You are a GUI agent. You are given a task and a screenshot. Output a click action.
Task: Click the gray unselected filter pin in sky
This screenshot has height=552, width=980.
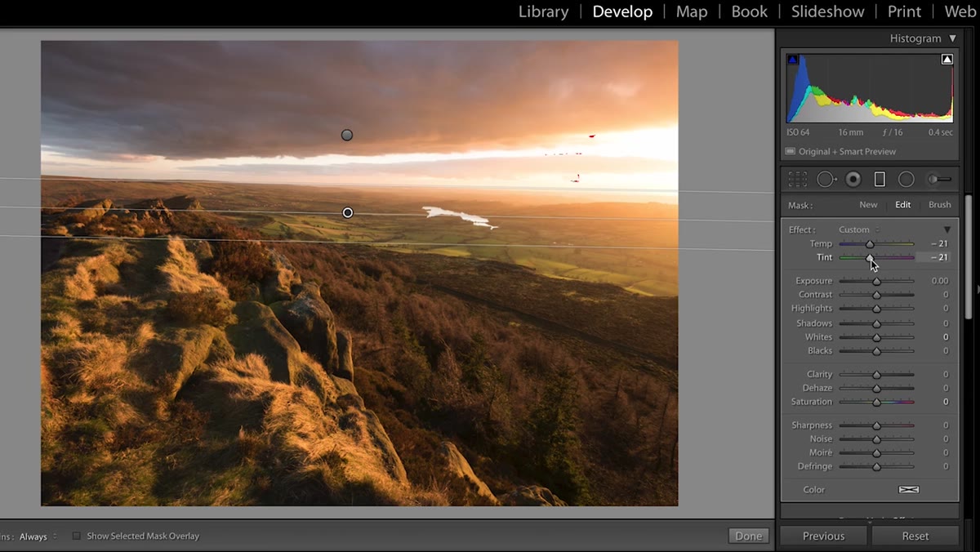[x=347, y=135]
